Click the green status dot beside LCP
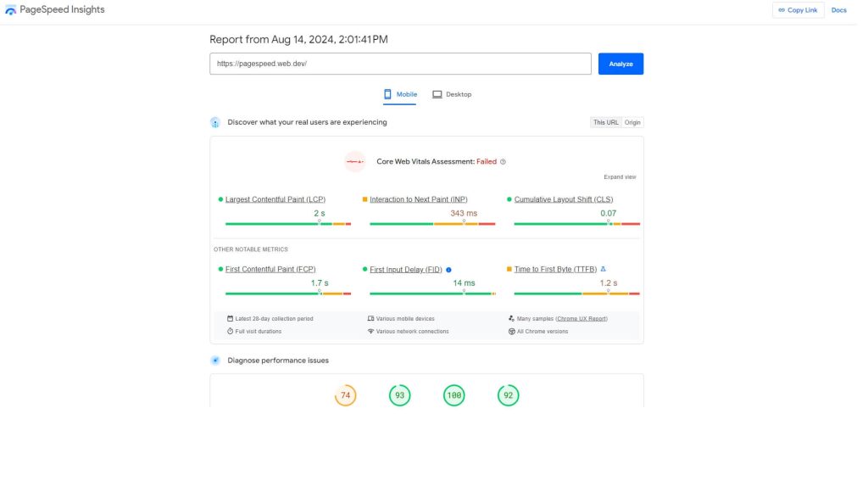The width and height of the screenshot is (868, 481). pos(220,199)
